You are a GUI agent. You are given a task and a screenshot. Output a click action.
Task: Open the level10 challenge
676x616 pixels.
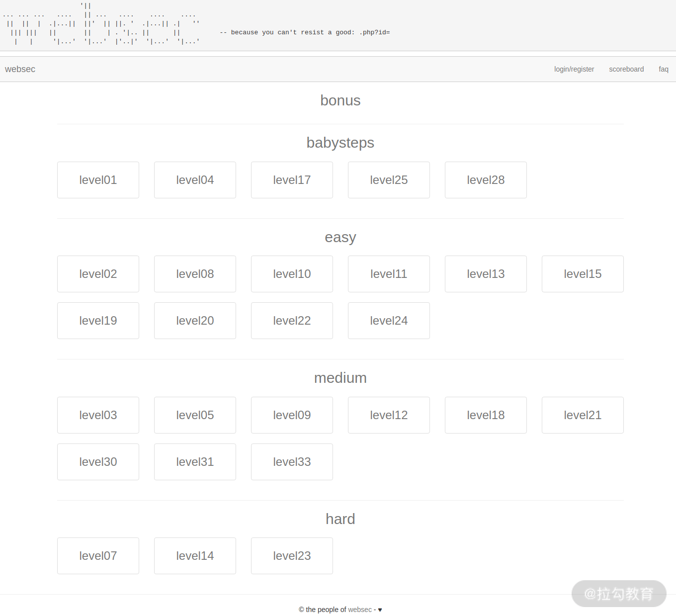[x=292, y=274]
